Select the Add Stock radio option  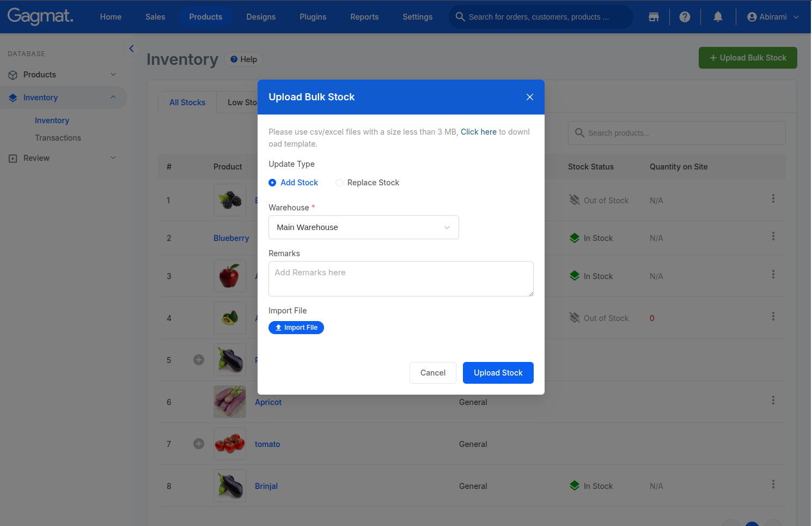[293, 183]
